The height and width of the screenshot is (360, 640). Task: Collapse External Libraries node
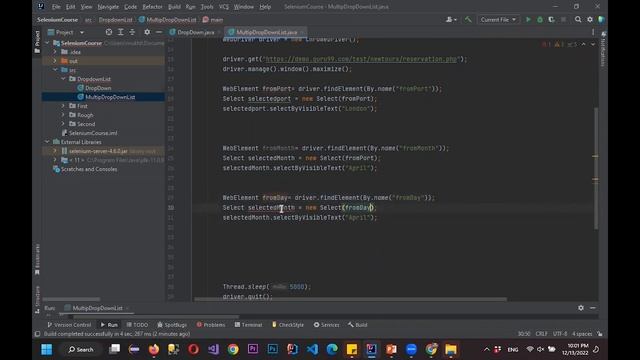[47, 142]
